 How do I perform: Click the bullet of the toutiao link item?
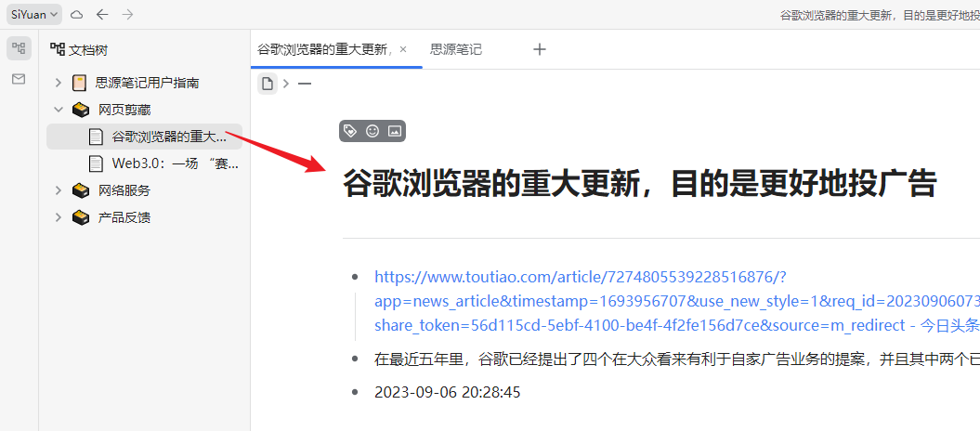click(356, 277)
